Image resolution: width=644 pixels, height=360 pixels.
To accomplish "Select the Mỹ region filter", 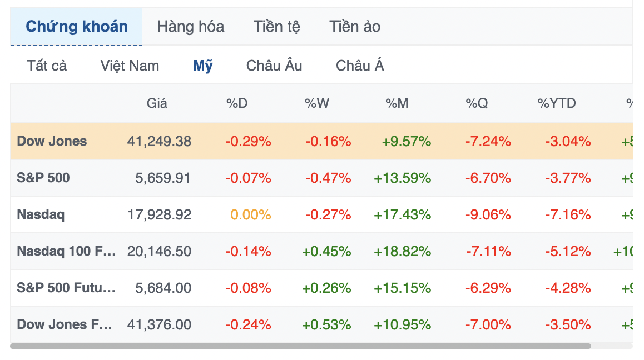I will coord(203,66).
